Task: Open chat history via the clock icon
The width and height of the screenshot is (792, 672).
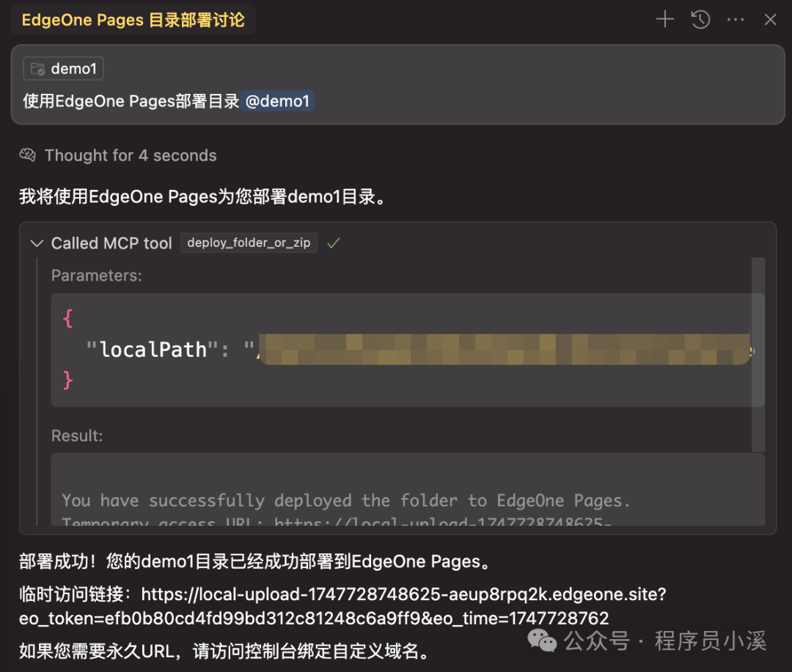Action: (700, 19)
